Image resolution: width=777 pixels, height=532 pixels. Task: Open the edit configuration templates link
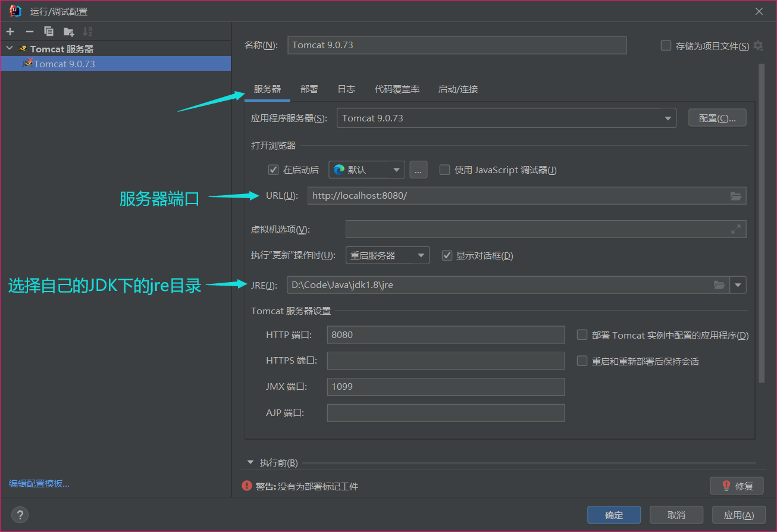click(x=39, y=483)
